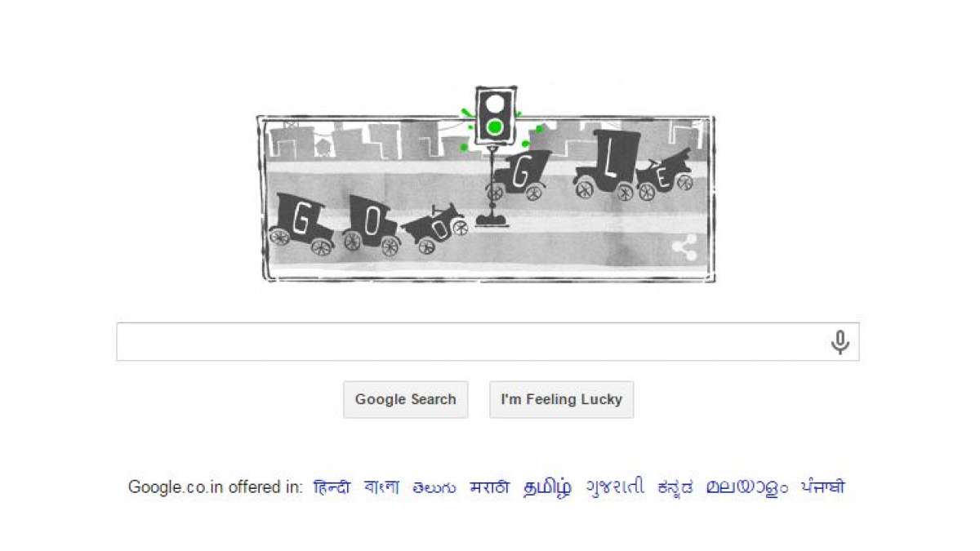
Task: Select the Bengali language link
Action: point(381,487)
